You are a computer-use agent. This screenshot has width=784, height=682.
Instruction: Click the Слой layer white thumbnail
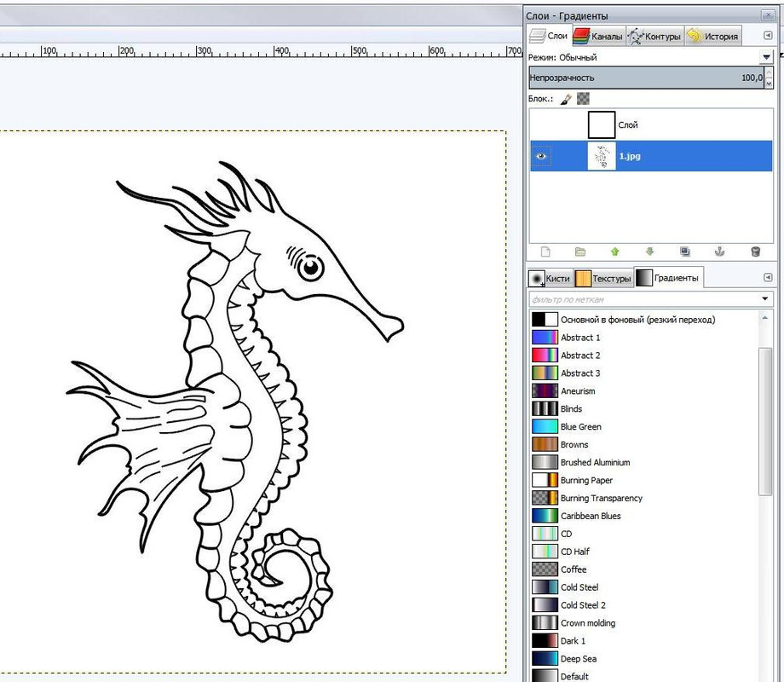click(602, 124)
